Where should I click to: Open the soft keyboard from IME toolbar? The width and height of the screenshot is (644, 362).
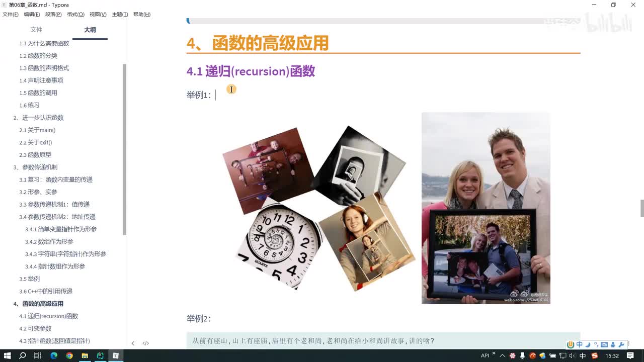click(604, 344)
